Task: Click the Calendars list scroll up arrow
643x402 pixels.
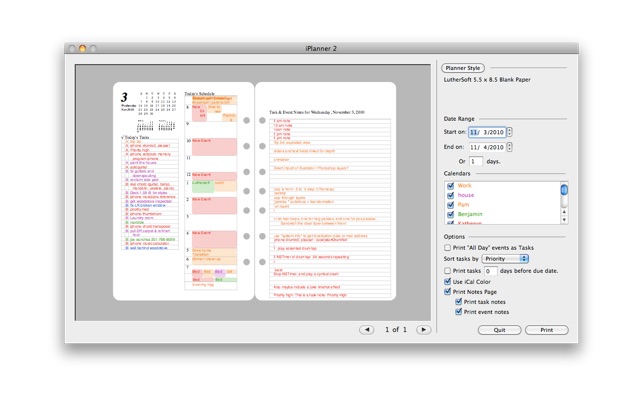Action: click(x=564, y=212)
